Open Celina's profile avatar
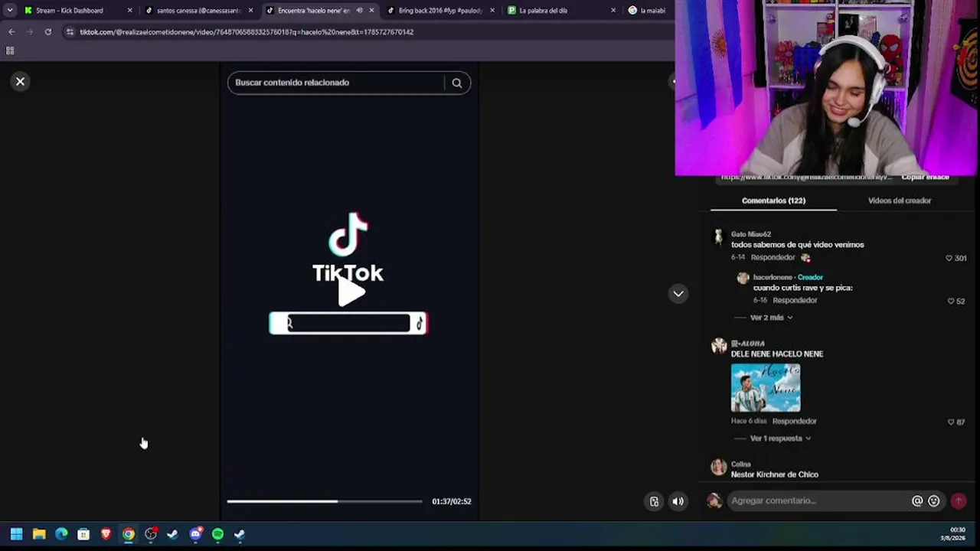The image size is (980, 551). pyautogui.click(x=719, y=467)
